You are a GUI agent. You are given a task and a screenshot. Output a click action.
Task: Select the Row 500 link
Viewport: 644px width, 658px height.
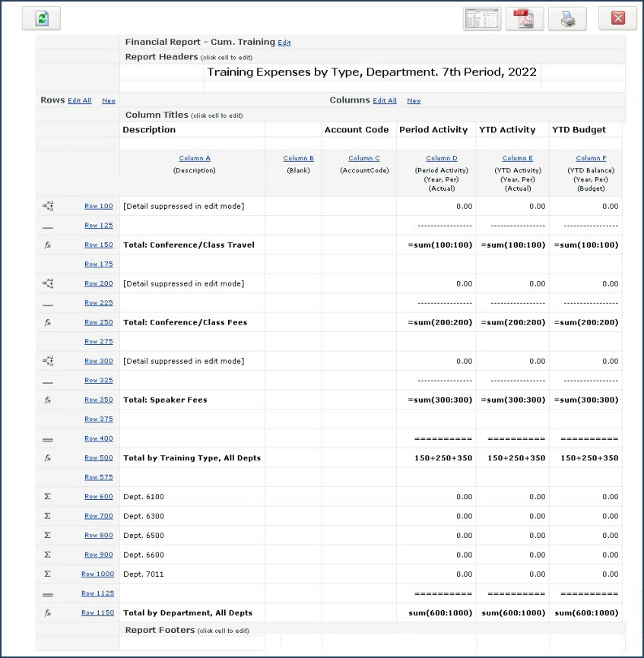99,457
